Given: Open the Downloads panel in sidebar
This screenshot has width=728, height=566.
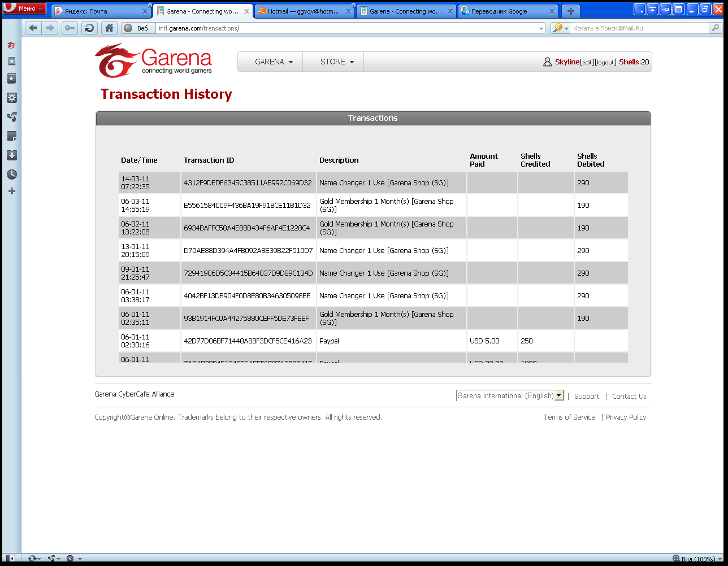Looking at the screenshot, I should coord(11,155).
